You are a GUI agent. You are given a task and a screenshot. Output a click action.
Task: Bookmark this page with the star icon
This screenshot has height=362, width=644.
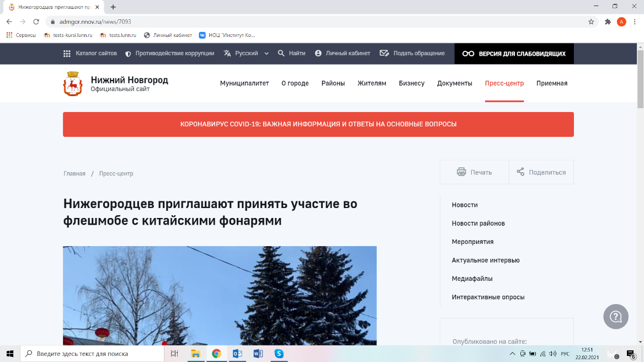[x=591, y=22]
